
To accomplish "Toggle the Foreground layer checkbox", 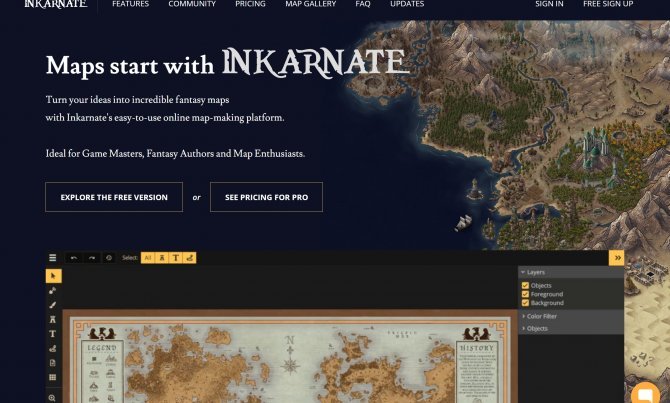I will point(526,294).
